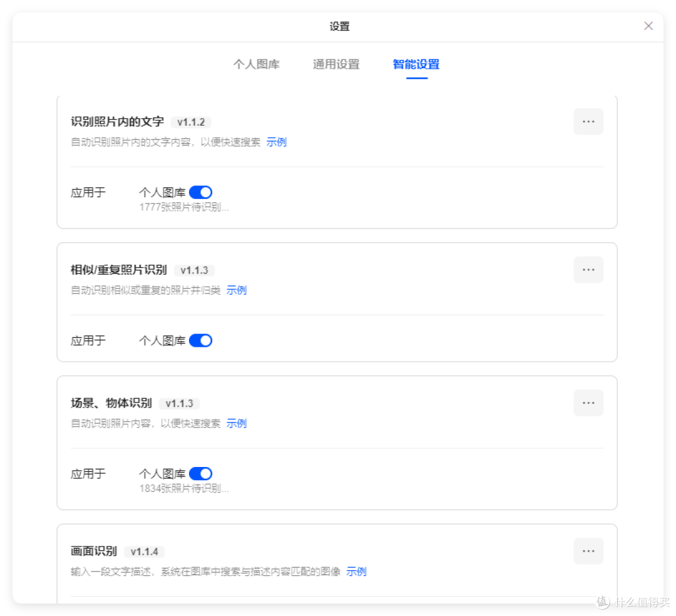Screen dimensions: 676x616
Task: Click the 设置 dialog title
Action: (x=339, y=26)
